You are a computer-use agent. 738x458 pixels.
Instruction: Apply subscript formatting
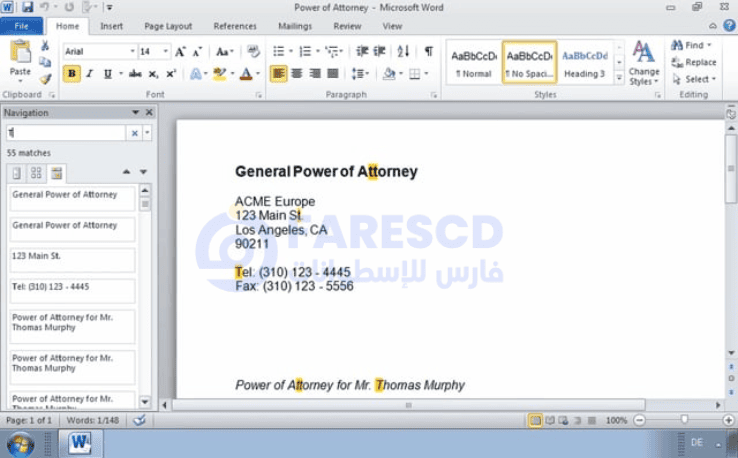[x=153, y=74]
